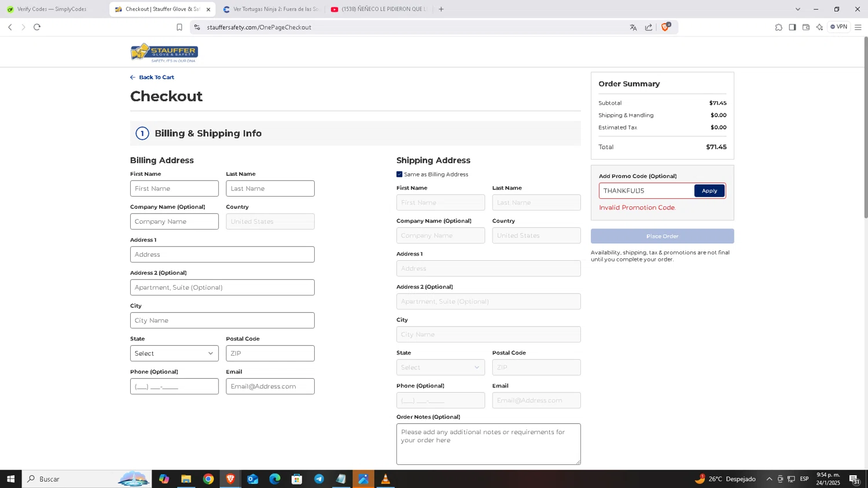868x488 pixels.
Task: Reload the page with the refresh icon
Action: 37,27
